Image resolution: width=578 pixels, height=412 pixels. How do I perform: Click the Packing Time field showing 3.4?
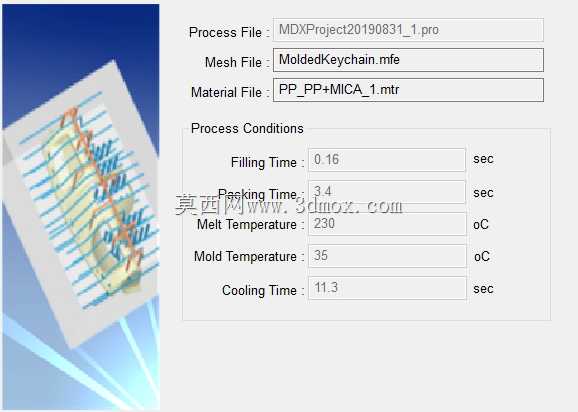387,192
